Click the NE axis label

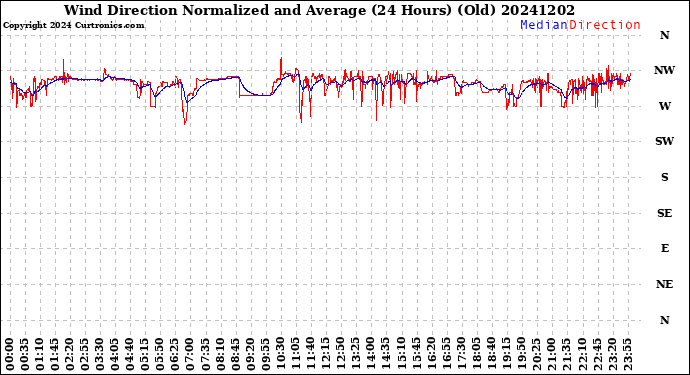[x=664, y=284]
